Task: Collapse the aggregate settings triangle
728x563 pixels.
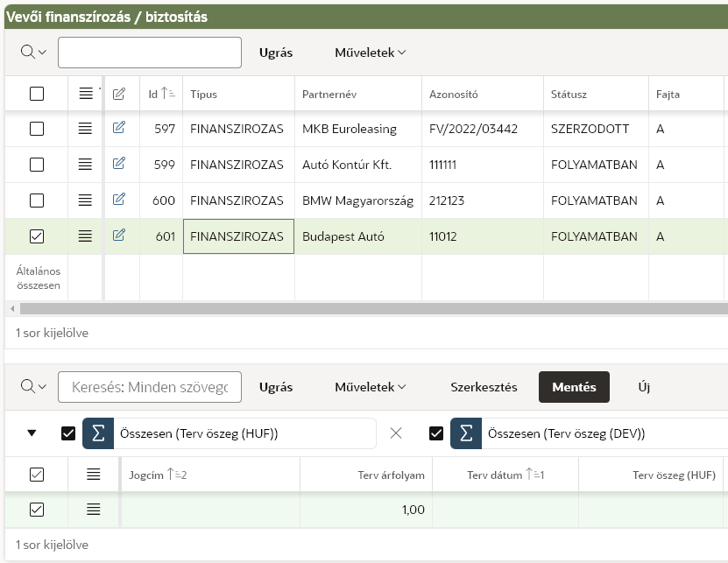Action: [32, 433]
